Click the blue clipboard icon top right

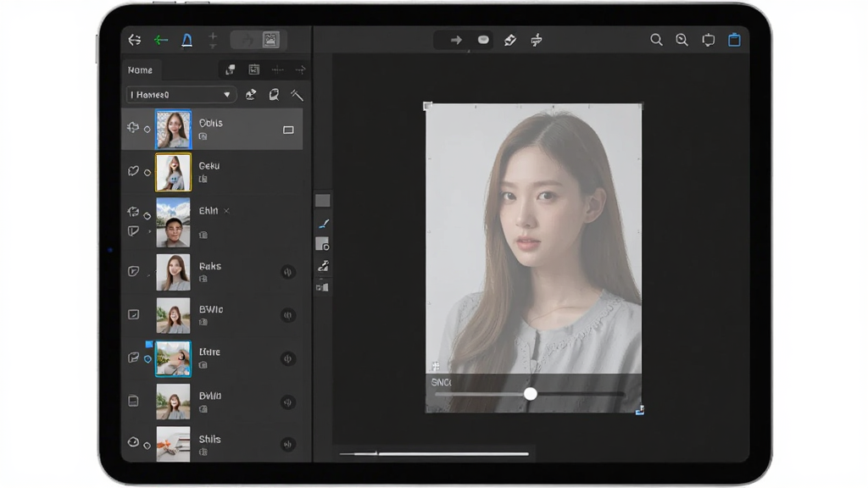[x=734, y=40]
